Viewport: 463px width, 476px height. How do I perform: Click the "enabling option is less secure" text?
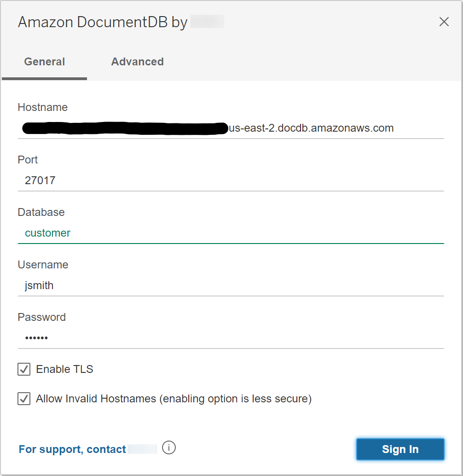pyautogui.click(x=236, y=399)
